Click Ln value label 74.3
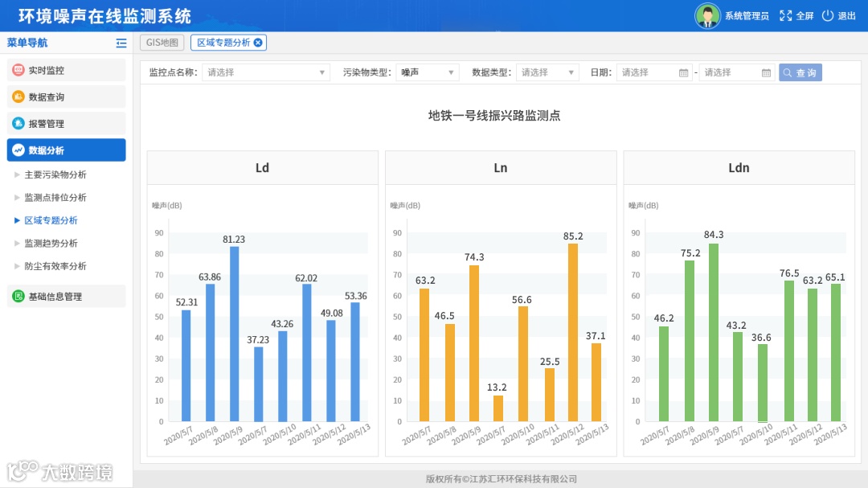Viewport: 868px width, 488px height. coord(474,257)
